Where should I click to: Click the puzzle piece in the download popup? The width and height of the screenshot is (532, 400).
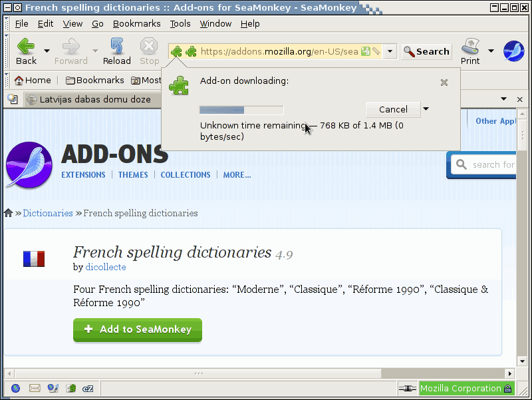point(178,85)
